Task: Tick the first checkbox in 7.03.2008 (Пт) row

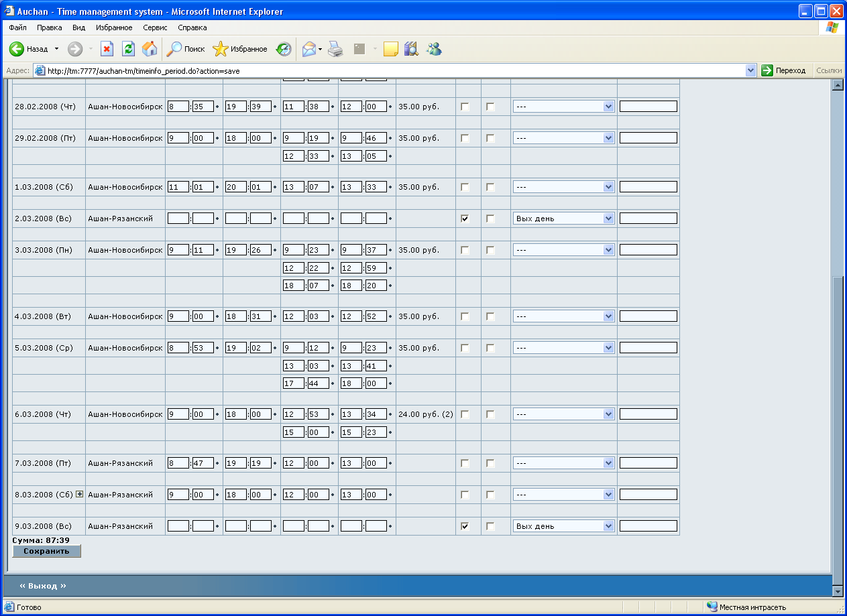Action: [465, 463]
